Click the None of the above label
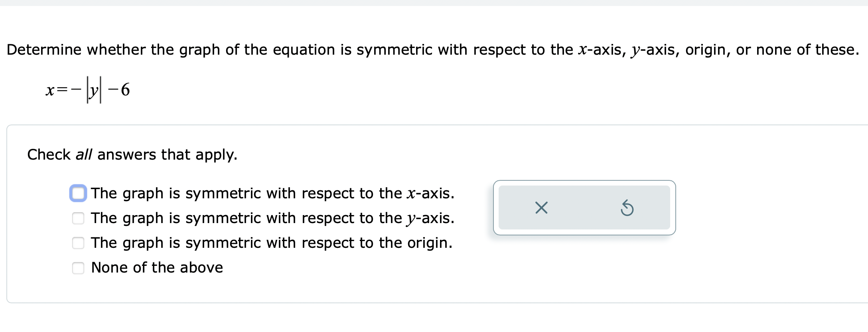Screen dimensions: 868x332 [x=156, y=268]
